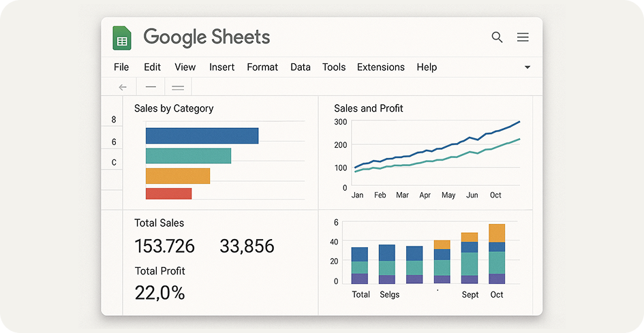
Task: Open the Extensions menu
Action: (380, 67)
